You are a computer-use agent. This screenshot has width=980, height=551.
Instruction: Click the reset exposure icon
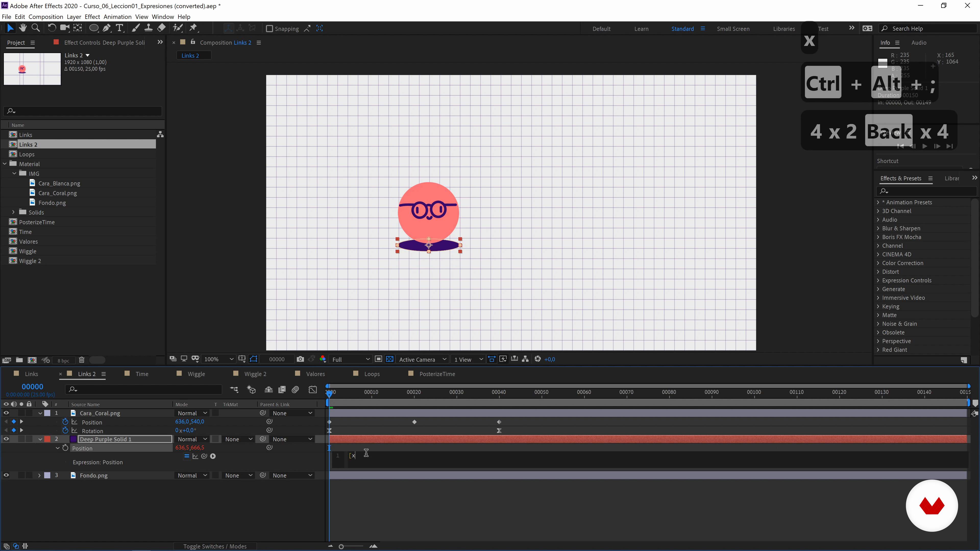[x=537, y=359]
